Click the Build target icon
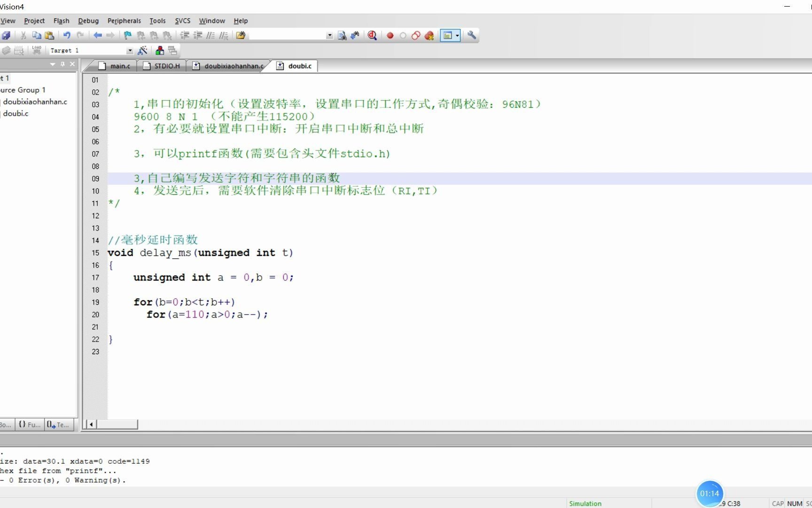The height and width of the screenshot is (508, 812). [6, 50]
